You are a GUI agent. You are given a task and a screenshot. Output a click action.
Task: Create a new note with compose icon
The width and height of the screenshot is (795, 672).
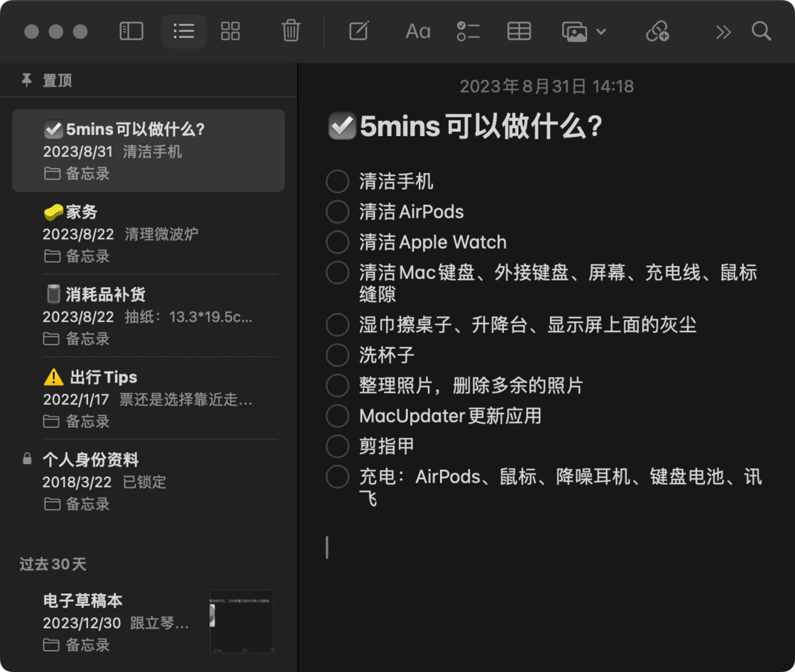[358, 31]
